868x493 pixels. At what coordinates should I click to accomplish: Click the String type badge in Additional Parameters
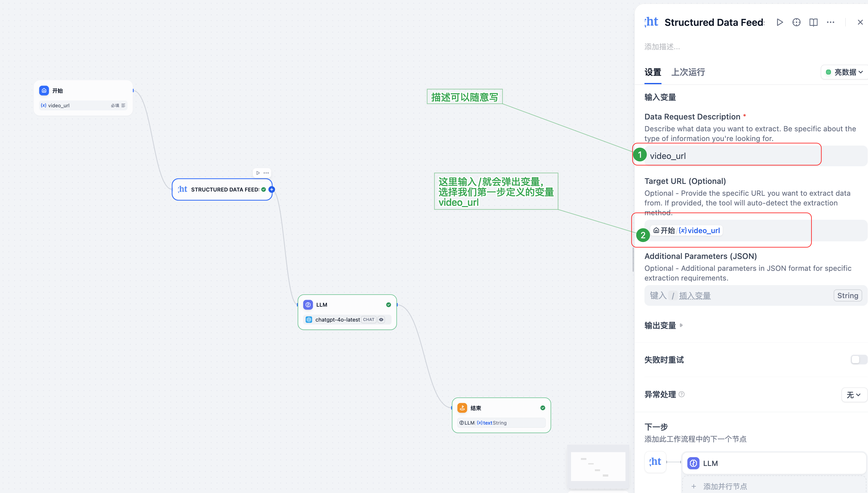[847, 295]
